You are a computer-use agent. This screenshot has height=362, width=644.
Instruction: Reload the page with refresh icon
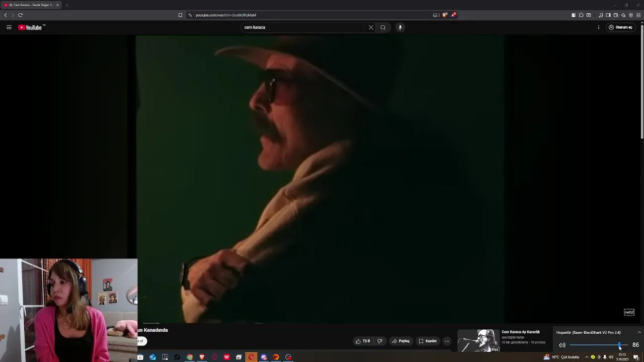[21, 15]
